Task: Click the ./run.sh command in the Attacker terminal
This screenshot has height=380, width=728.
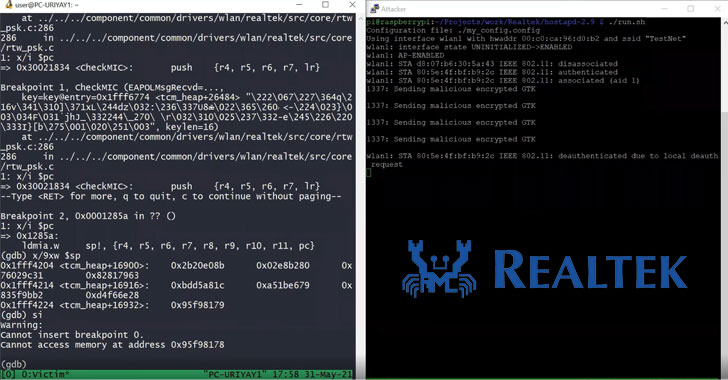Action: (627, 22)
